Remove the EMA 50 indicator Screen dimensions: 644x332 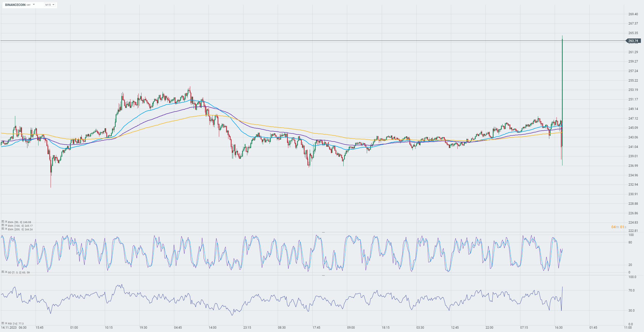point(6,222)
